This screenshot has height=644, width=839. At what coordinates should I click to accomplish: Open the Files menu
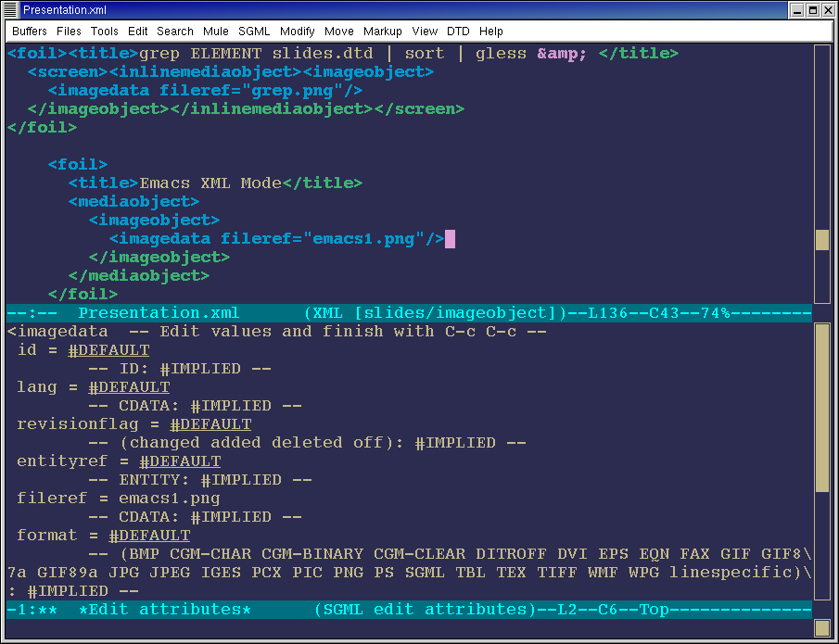tap(69, 32)
